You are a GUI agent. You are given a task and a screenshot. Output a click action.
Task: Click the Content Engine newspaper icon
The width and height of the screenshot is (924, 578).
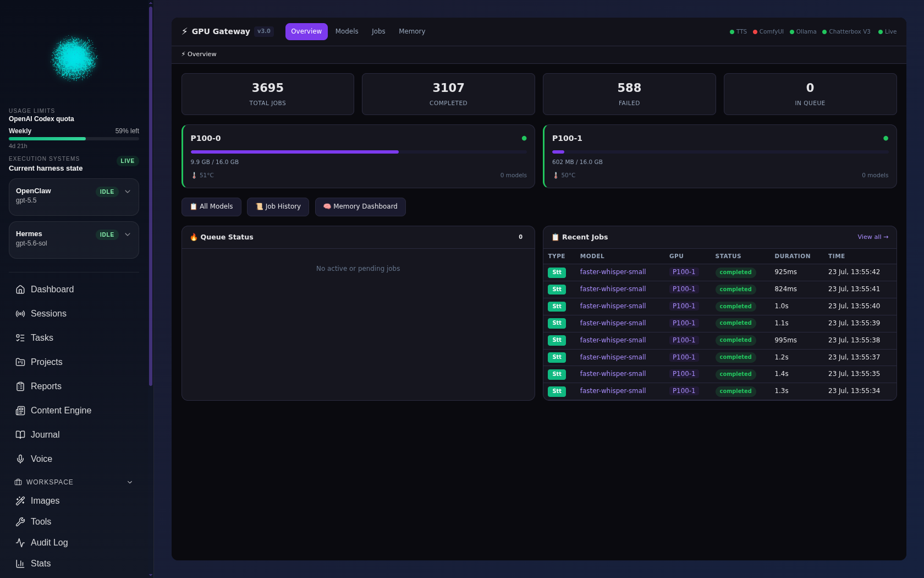point(20,411)
